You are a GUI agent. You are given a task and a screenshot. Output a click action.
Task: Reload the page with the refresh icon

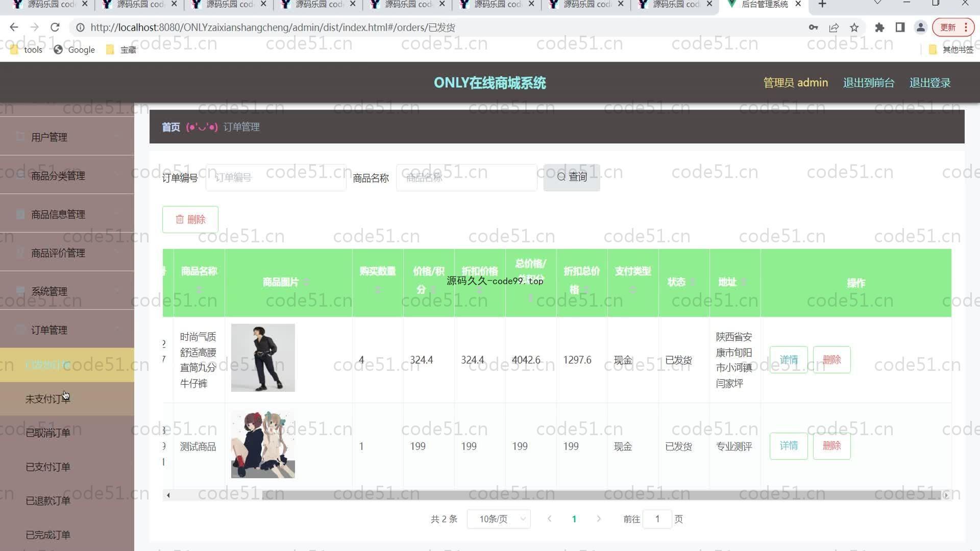coord(55,28)
